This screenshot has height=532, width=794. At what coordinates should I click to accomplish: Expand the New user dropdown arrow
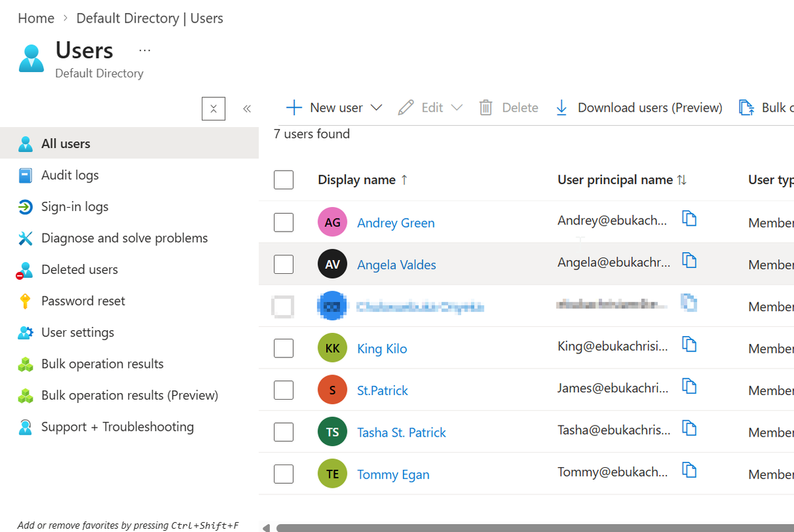tap(376, 107)
